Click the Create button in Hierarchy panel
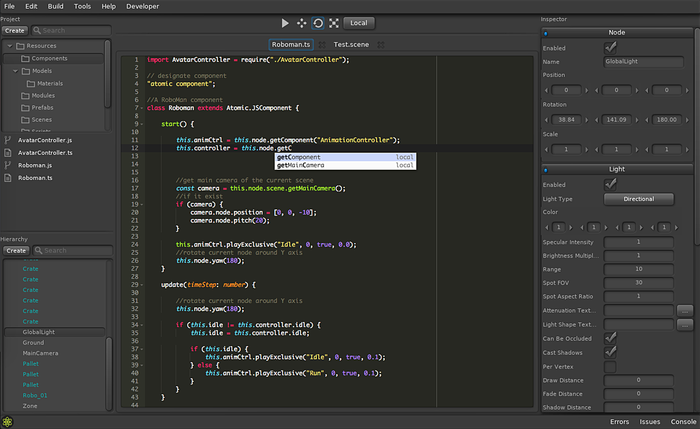 16,251
